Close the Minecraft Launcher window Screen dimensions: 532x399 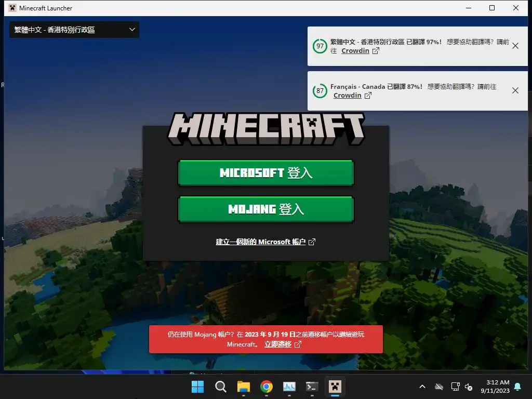click(x=516, y=8)
